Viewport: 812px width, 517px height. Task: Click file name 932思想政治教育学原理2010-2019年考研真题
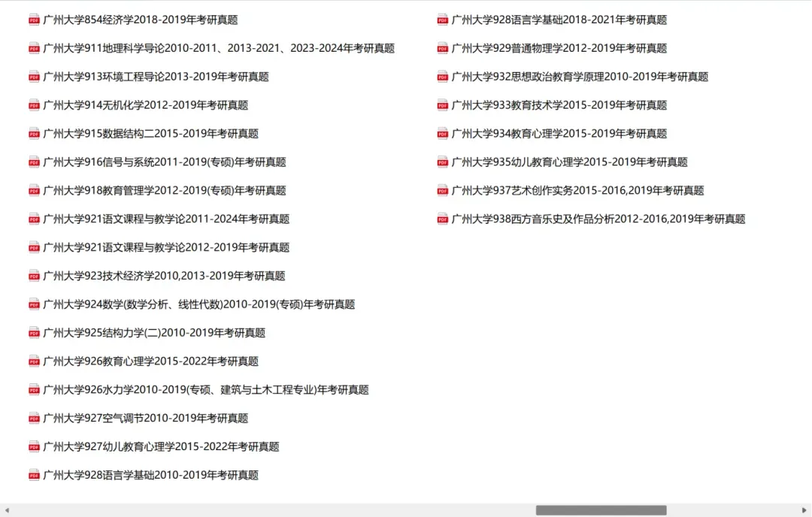(x=580, y=77)
